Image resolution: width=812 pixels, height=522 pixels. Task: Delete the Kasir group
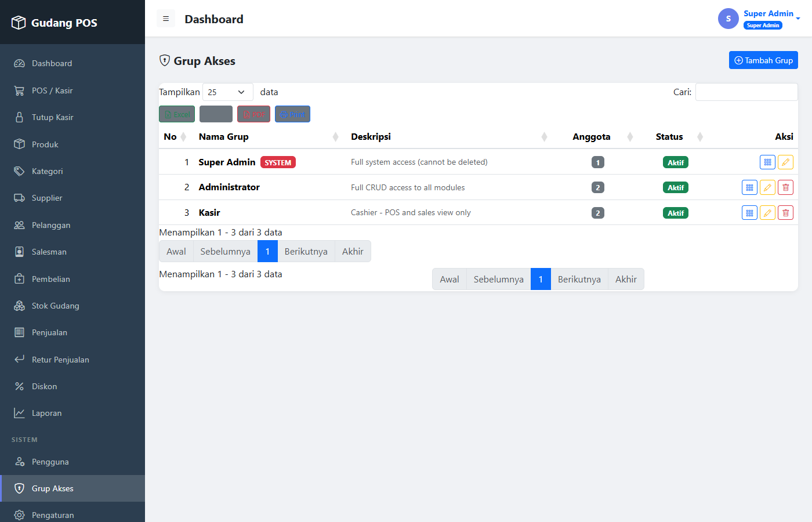[785, 213]
